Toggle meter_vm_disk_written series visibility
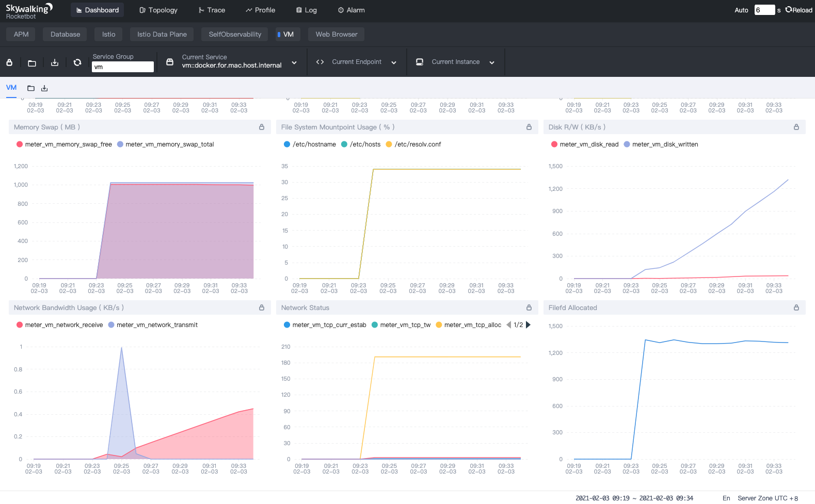The height and width of the screenshot is (504, 815). tap(661, 144)
